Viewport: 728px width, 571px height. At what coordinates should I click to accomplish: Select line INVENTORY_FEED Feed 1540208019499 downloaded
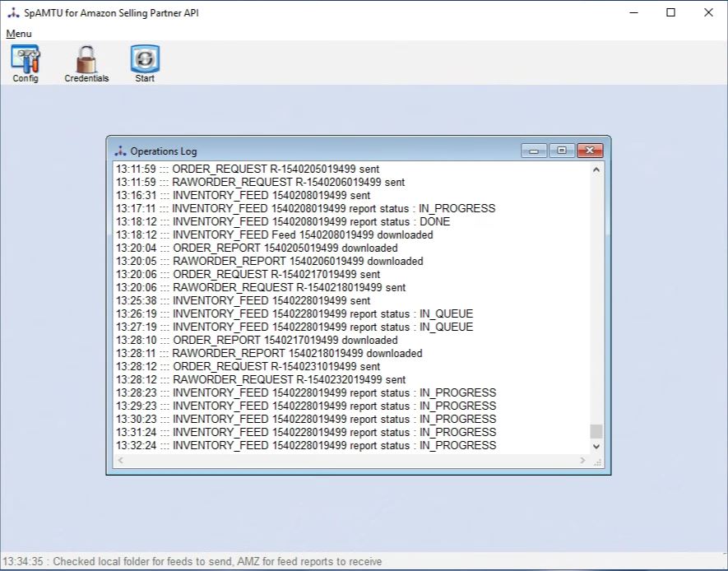pos(275,234)
